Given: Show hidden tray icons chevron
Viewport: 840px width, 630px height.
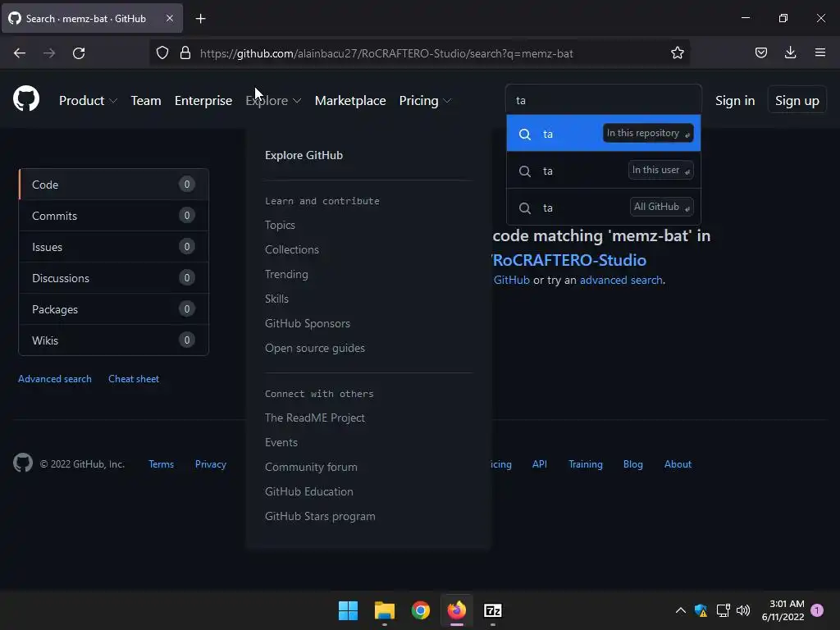Looking at the screenshot, I should [680, 610].
